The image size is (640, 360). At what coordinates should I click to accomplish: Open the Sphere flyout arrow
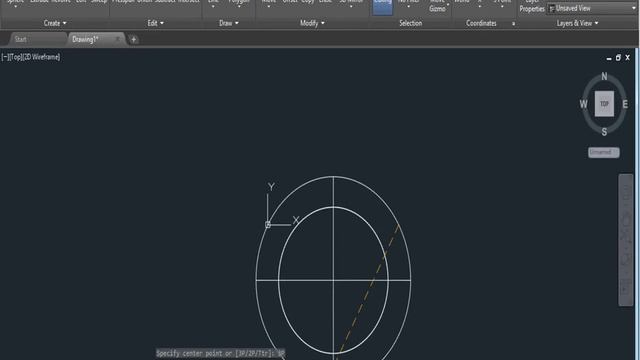16,6
